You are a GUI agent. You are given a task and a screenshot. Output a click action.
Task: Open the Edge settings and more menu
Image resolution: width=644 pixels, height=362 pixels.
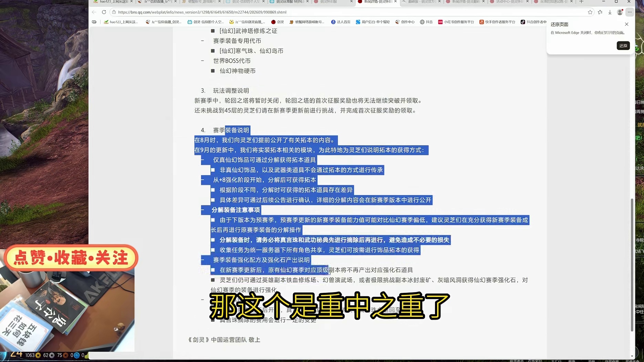(x=630, y=12)
